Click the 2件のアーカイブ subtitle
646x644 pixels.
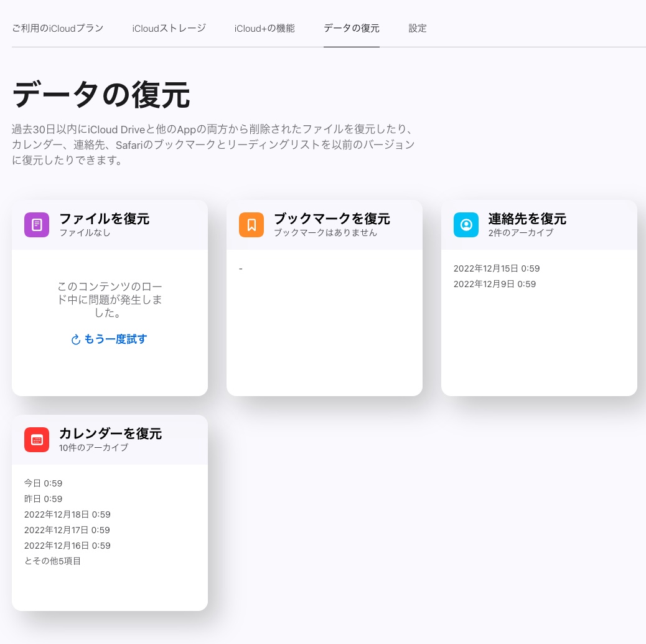[x=521, y=233]
